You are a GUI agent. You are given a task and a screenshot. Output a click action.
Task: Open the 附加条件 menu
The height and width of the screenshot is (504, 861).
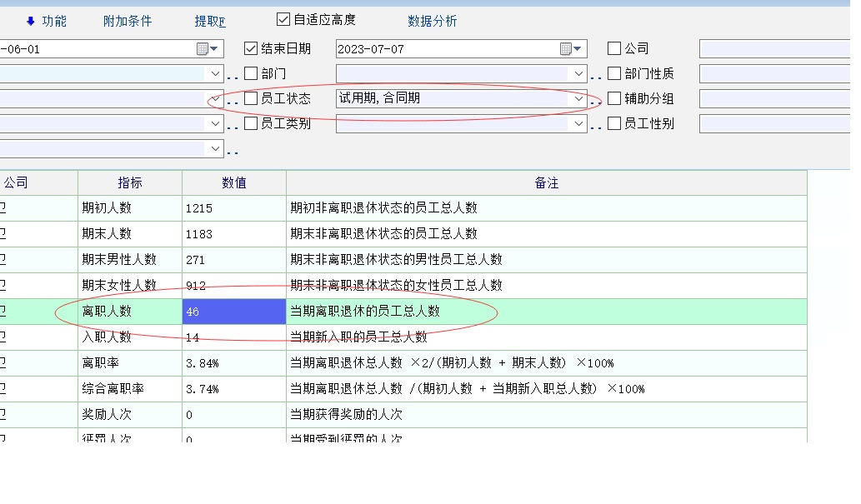tap(128, 21)
